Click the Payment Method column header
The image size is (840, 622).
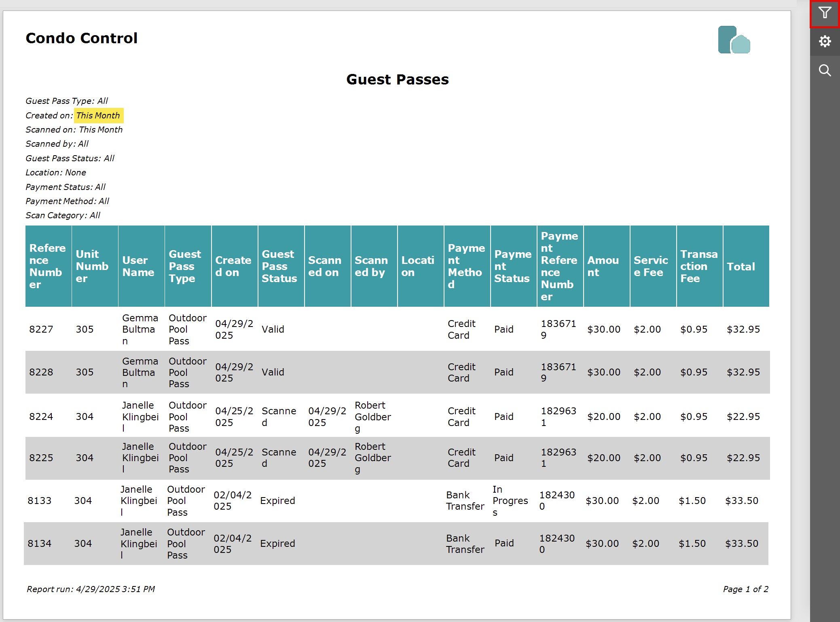pos(467,266)
